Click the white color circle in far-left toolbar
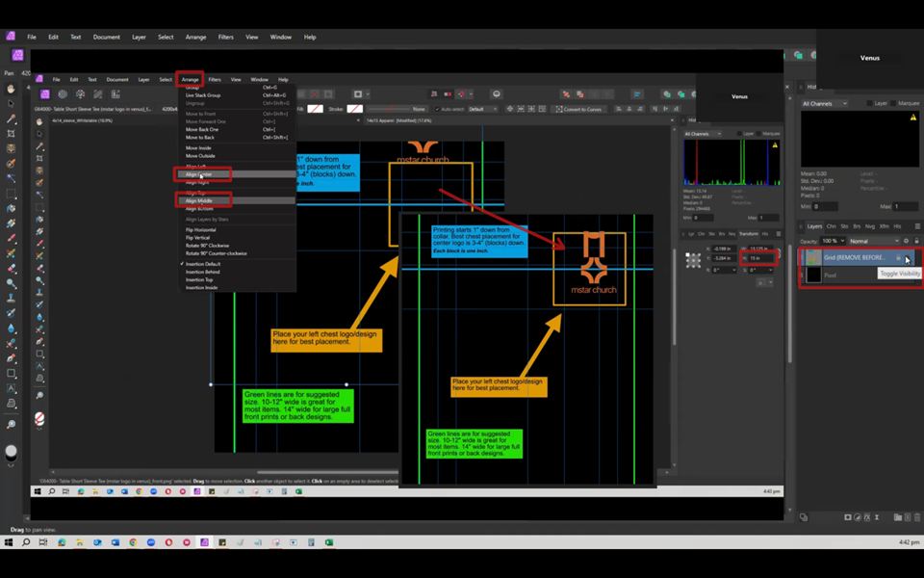This screenshot has height=578, width=924. click(x=12, y=451)
